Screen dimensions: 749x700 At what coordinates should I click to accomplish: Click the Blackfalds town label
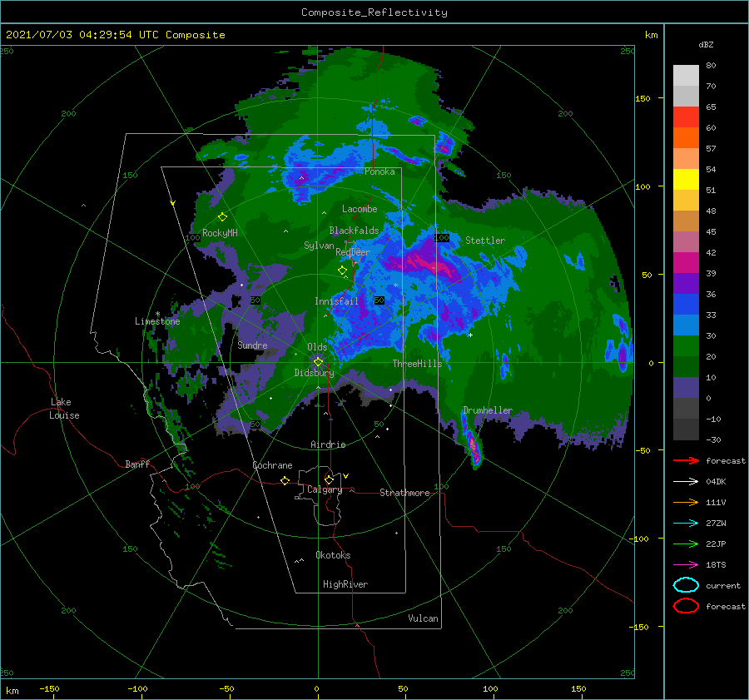pos(354,231)
